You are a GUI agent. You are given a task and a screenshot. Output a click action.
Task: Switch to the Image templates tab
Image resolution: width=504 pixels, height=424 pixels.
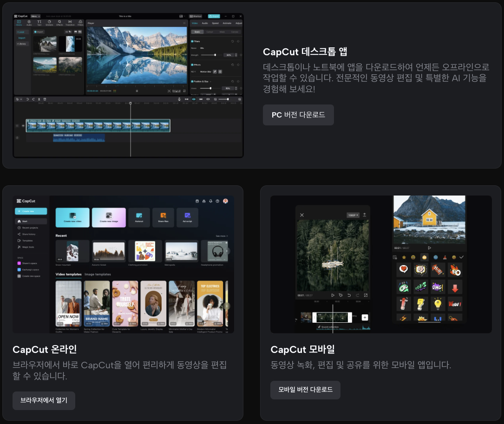click(x=98, y=274)
